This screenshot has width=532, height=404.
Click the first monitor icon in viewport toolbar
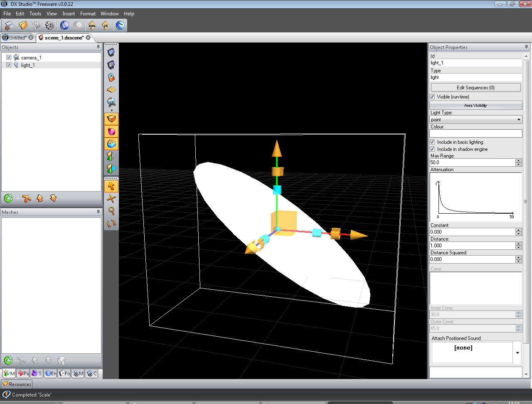click(x=111, y=52)
